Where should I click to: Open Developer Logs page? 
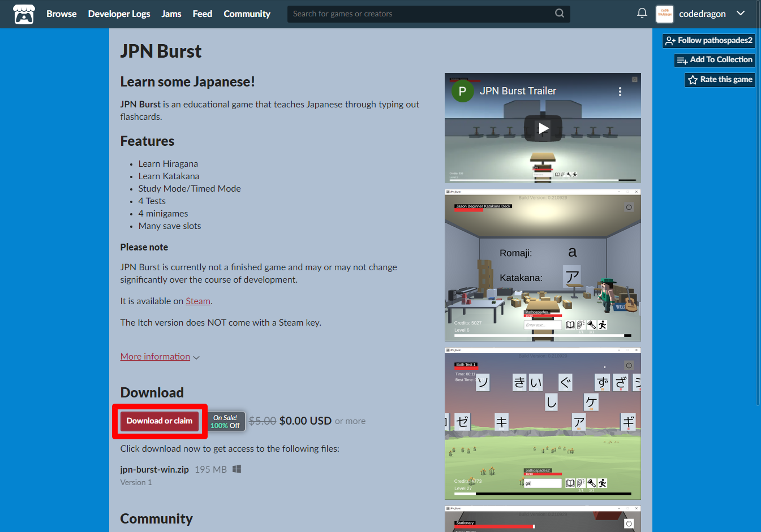click(x=119, y=14)
